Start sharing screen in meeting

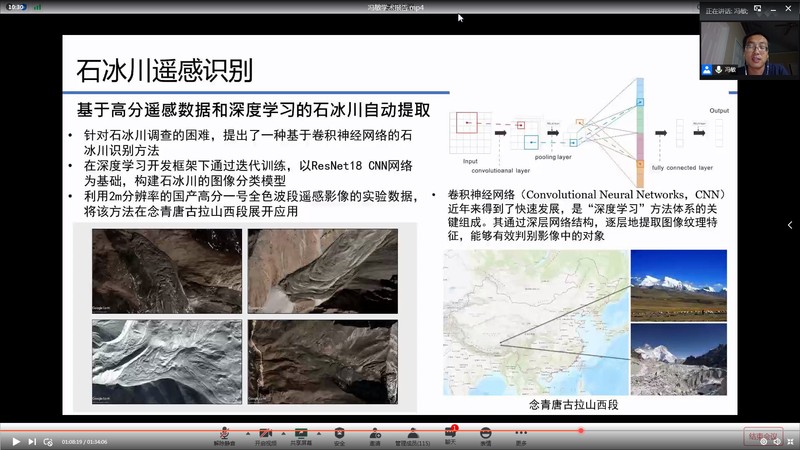[x=300, y=433]
